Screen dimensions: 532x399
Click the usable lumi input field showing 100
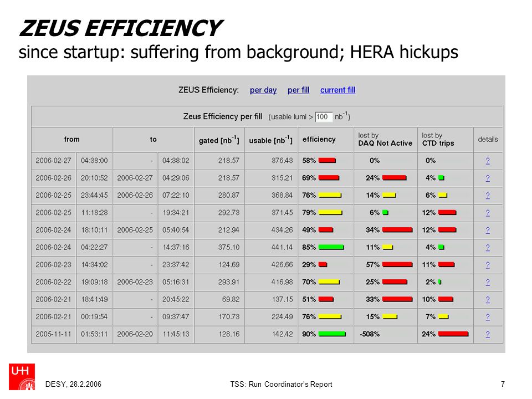click(324, 117)
